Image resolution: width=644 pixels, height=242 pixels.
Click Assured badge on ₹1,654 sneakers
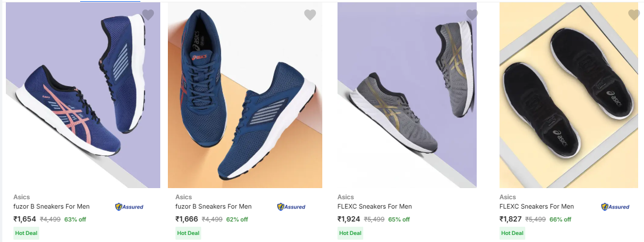tap(129, 207)
